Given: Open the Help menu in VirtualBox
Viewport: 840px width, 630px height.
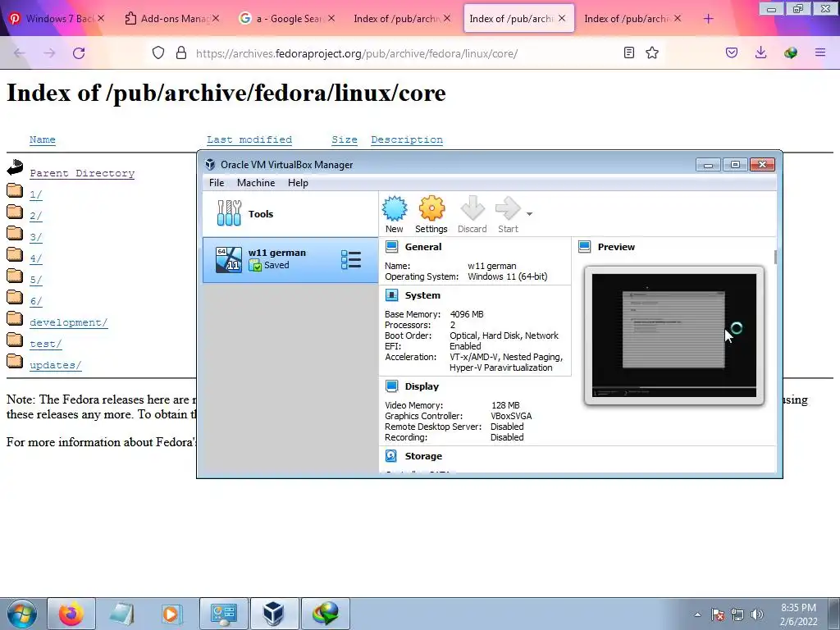Looking at the screenshot, I should [x=298, y=183].
